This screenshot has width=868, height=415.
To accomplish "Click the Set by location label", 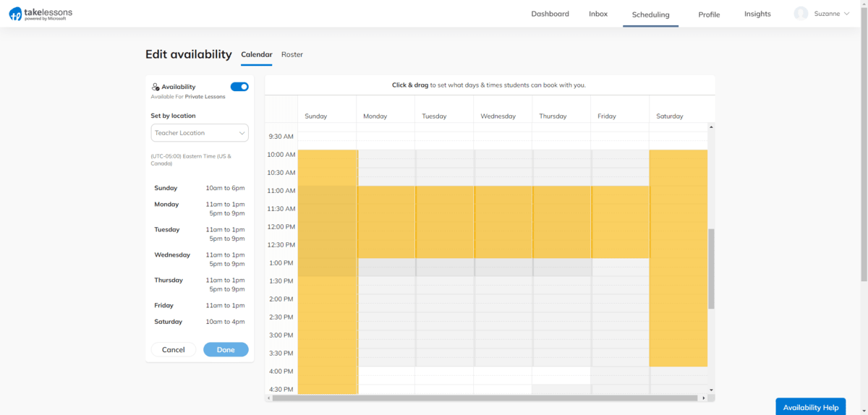I will click(173, 116).
